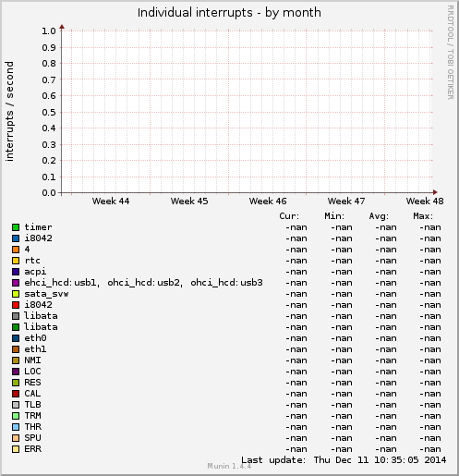The image size is (459, 476).
Task: Click the red i8042 legend swatch
Action: (16, 305)
